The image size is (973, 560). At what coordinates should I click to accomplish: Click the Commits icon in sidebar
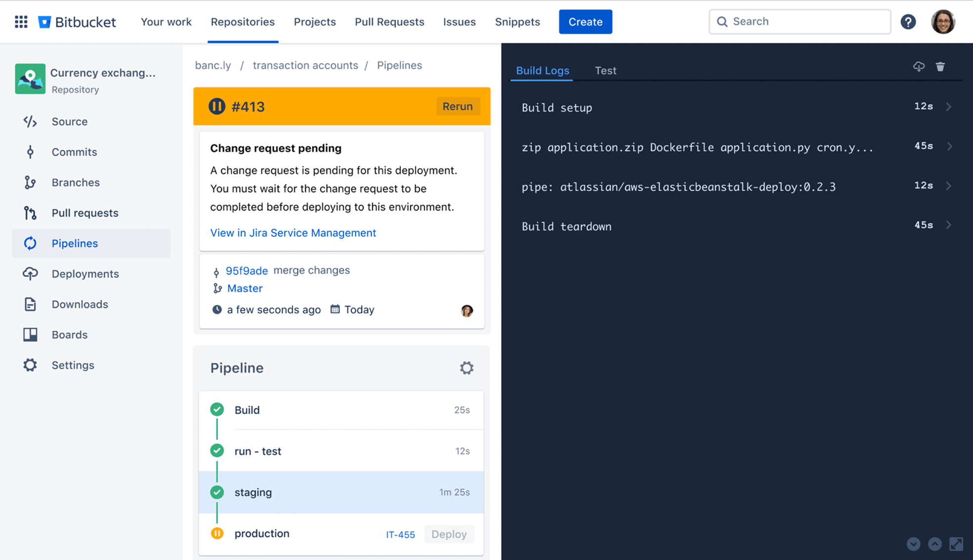coord(29,152)
